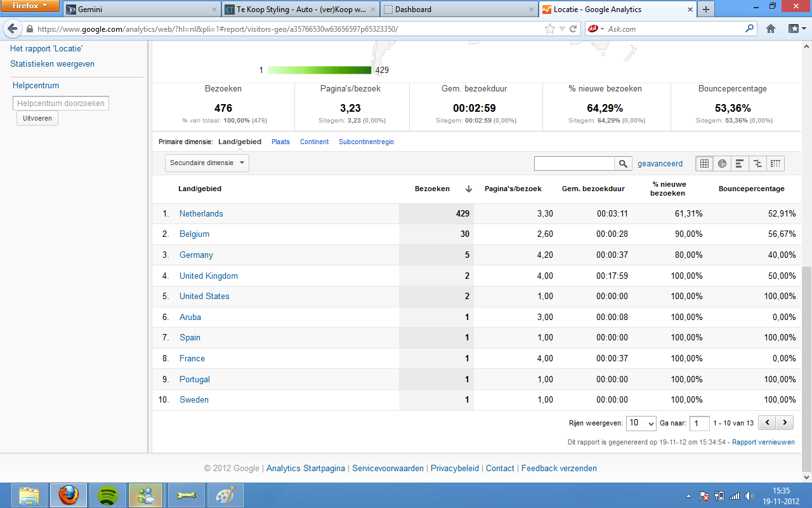Open the Secundaire dimensie dropdown

pos(207,163)
